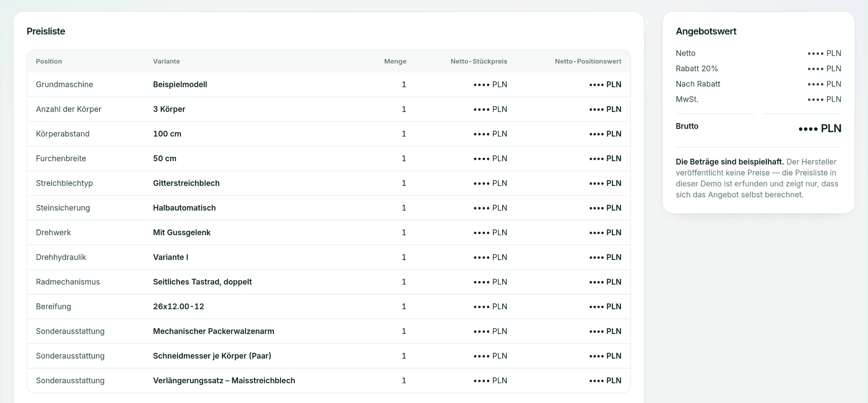Click the quantity '1' in Bereifung row
The width and height of the screenshot is (868, 403).
[x=404, y=307]
